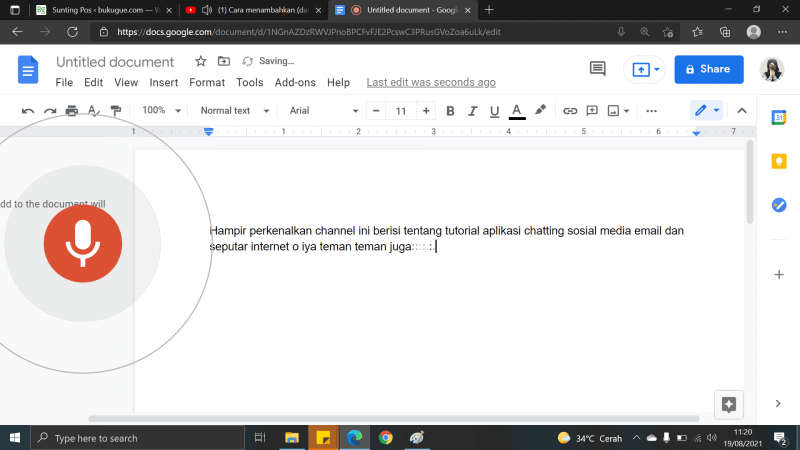Image resolution: width=800 pixels, height=450 pixels.
Task: Toggle Underline formatting
Action: (x=494, y=111)
